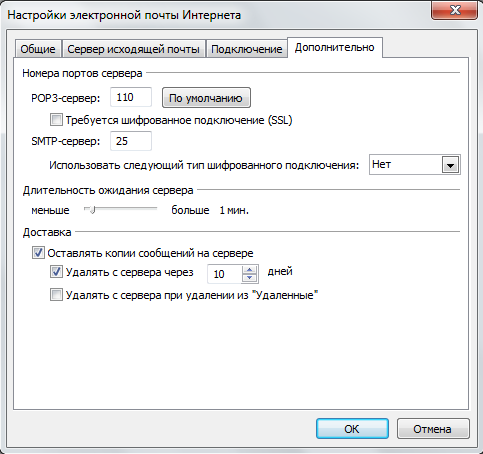
Task: Select the 'Нет' encryption type combo box
Action: 415,164
